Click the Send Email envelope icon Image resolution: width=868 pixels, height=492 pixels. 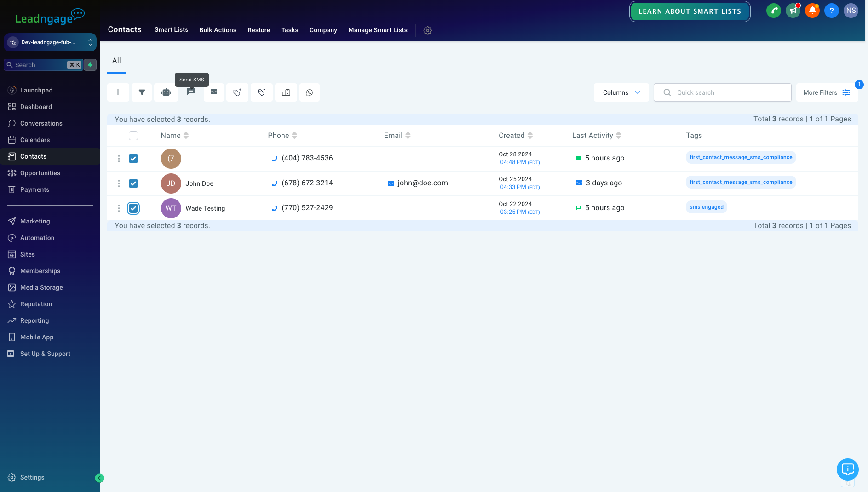tap(214, 92)
